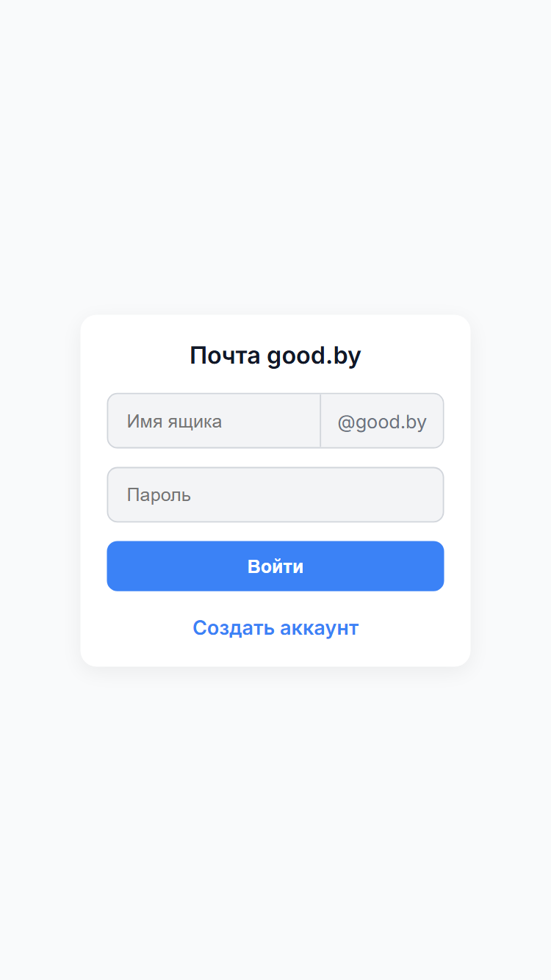Image resolution: width=551 pixels, height=980 pixels.
Task: Activate the password entry box
Action: point(275,494)
